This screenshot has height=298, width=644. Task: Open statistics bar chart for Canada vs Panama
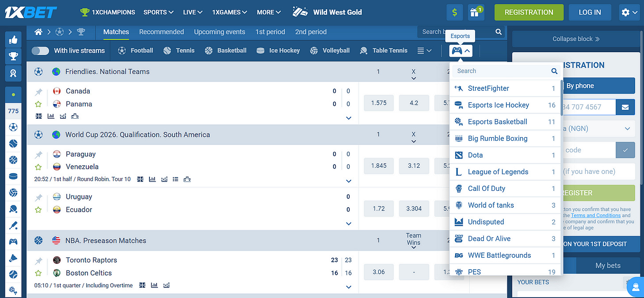[50, 116]
